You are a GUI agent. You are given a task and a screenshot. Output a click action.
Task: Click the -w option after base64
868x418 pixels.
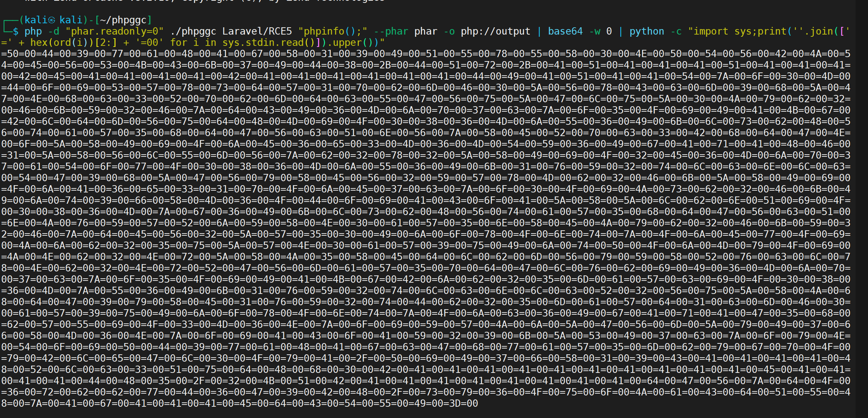click(x=595, y=32)
